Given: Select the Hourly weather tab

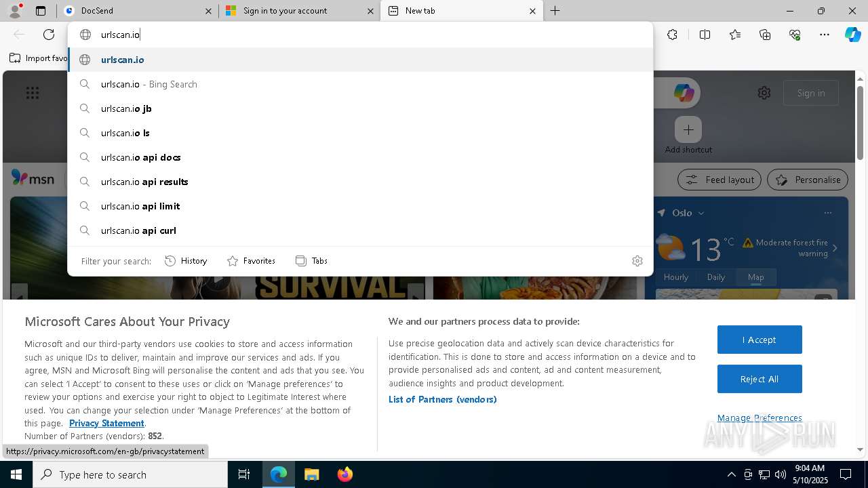Looking at the screenshot, I should pos(676,277).
